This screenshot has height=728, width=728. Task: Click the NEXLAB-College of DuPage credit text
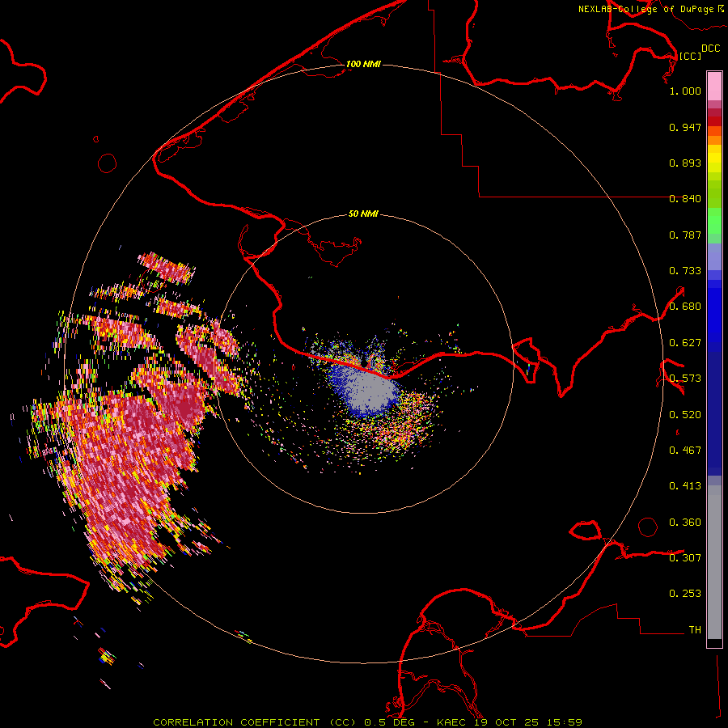click(646, 9)
